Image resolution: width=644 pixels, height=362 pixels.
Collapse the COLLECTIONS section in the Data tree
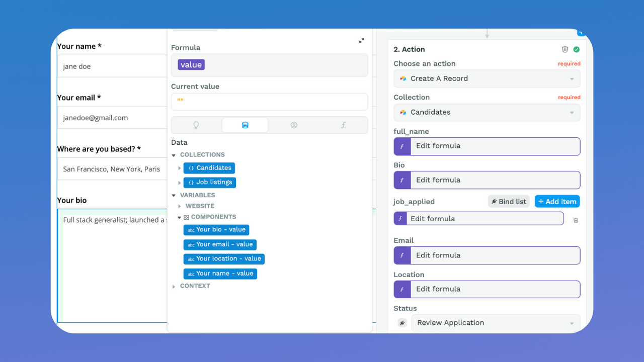pos(174,154)
